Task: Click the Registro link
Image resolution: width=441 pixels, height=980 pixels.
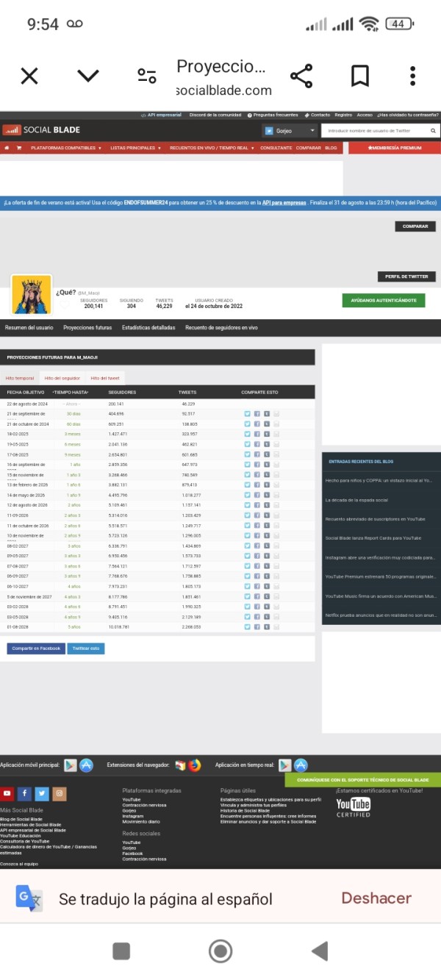Action: click(343, 115)
